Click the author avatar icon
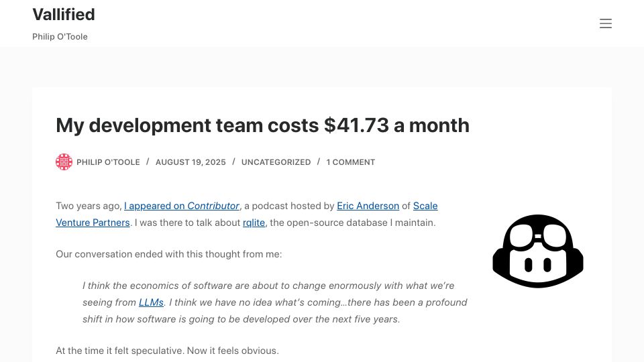This screenshot has height=362, width=644. coord(64,162)
